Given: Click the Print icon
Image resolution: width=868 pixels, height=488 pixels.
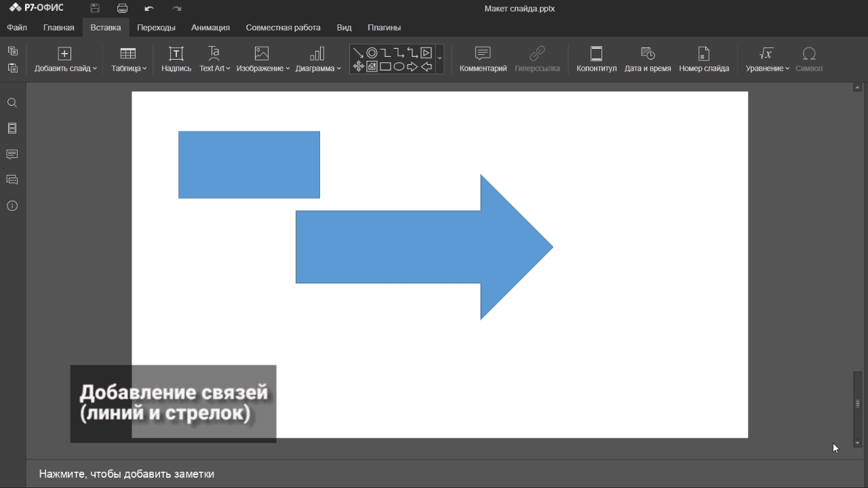Looking at the screenshot, I should [x=122, y=9].
